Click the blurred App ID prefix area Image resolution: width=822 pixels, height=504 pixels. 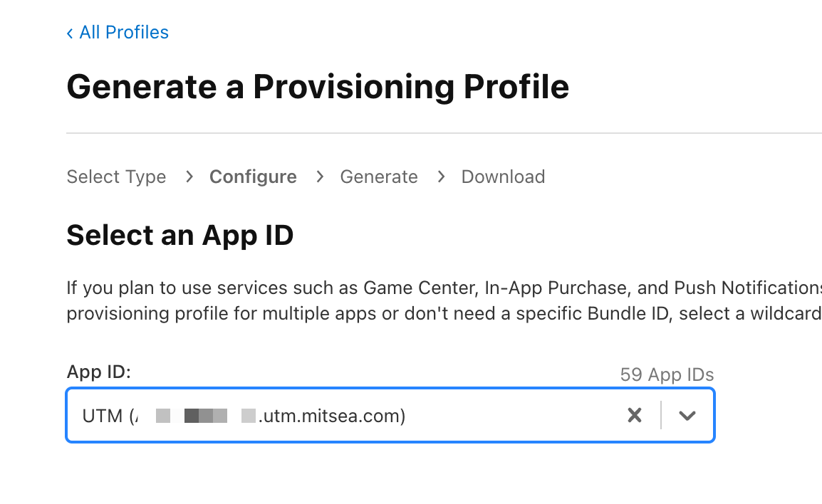coord(196,416)
